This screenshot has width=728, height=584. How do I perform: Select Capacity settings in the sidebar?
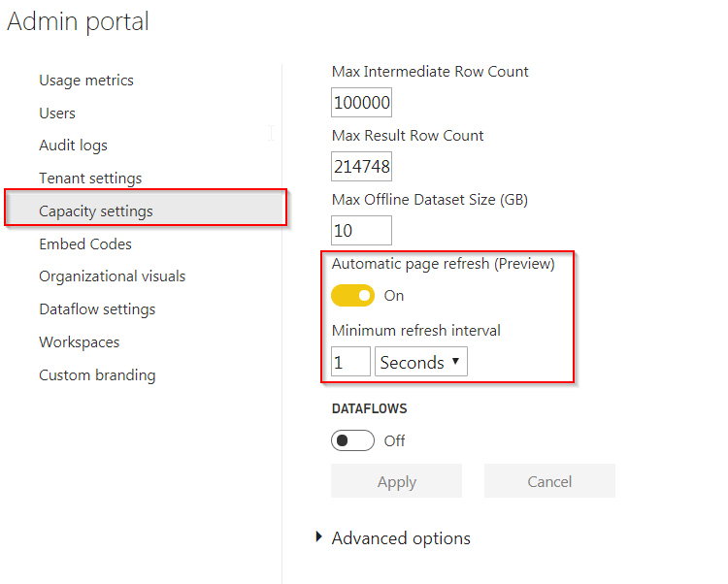(x=146, y=211)
